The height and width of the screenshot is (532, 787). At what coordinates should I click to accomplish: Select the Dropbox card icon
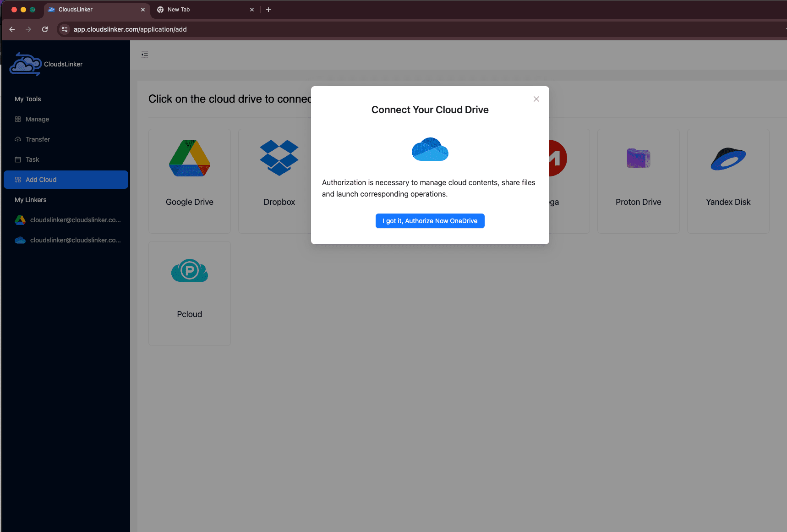(279, 158)
